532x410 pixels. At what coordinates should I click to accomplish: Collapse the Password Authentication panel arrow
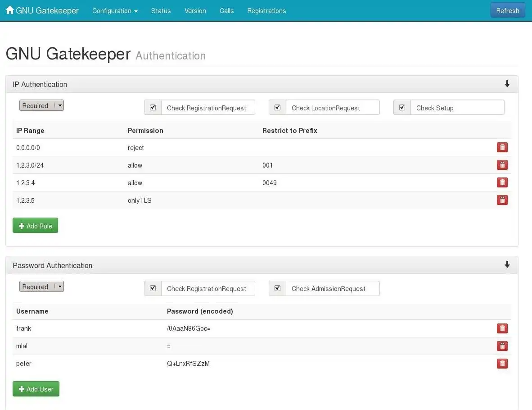pos(507,264)
